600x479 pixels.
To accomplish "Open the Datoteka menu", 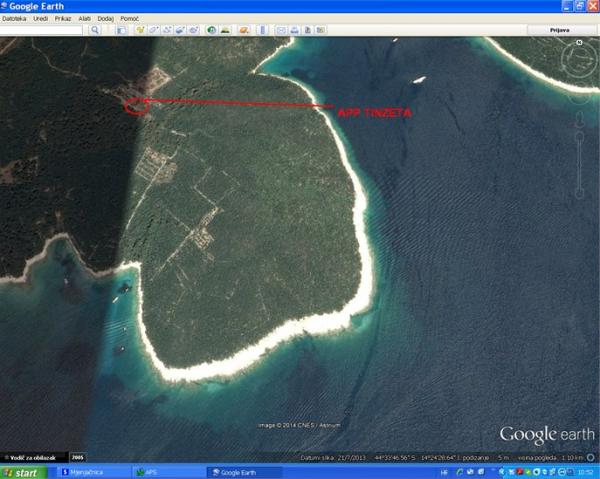I will [14, 18].
